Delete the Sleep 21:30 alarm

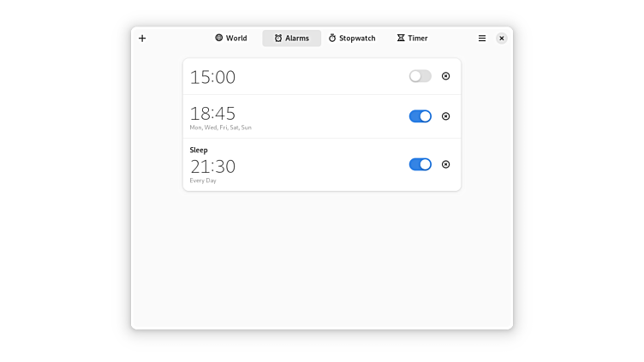(x=445, y=164)
